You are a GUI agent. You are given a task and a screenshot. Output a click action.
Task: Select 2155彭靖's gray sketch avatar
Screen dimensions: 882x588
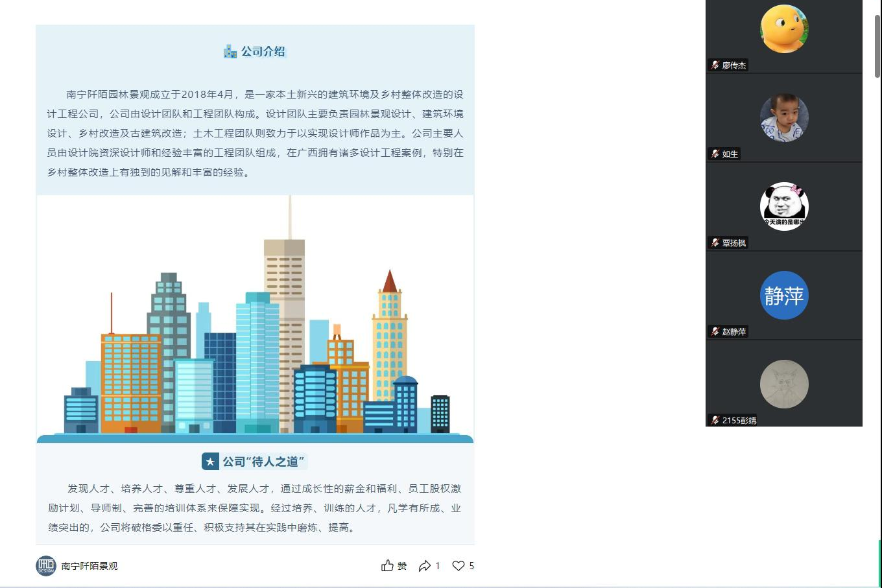[x=784, y=384]
